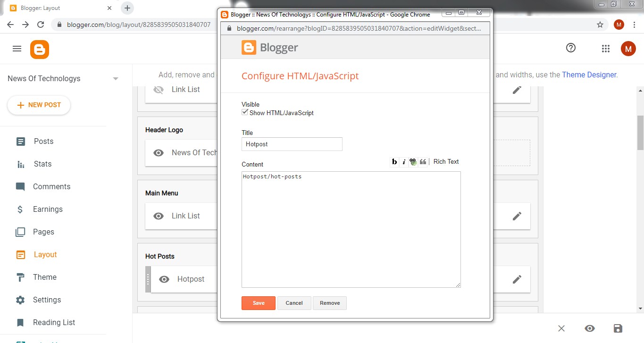Screen dimensions: 644x343
Task: Toggle visibility of Main Menu Link List
Action: (x=159, y=216)
